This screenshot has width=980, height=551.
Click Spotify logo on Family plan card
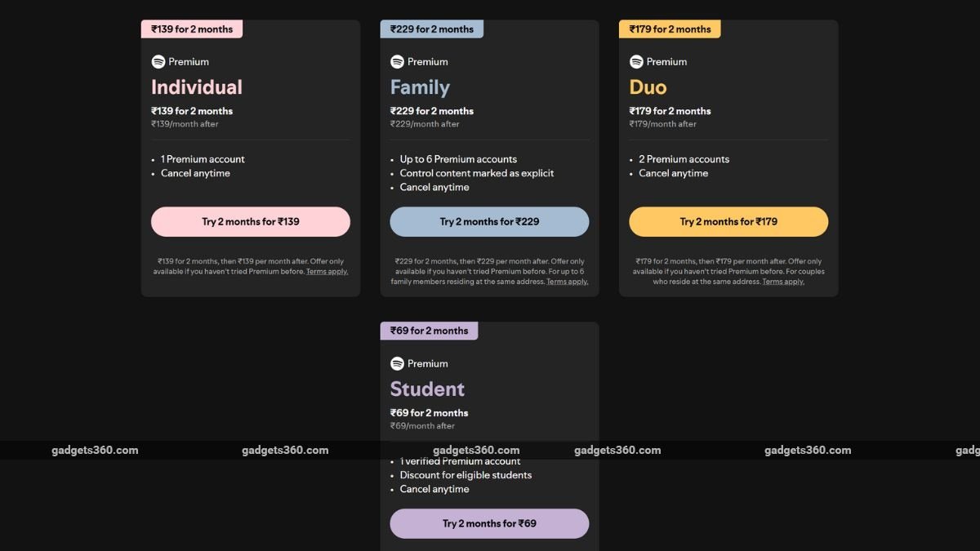tap(397, 62)
